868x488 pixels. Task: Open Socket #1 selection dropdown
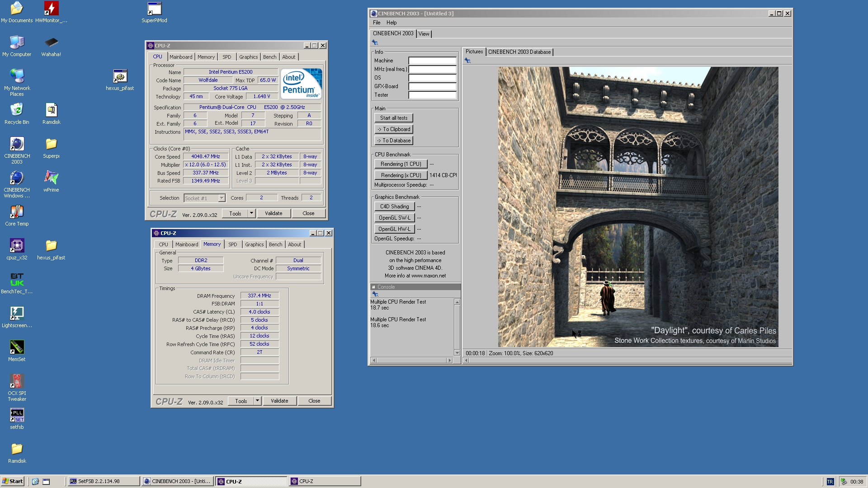coord(204,198)
